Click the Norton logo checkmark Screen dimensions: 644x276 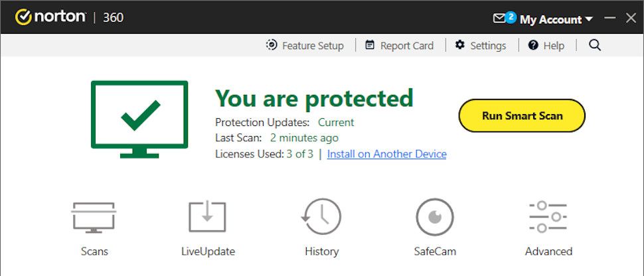pos(24,17)
